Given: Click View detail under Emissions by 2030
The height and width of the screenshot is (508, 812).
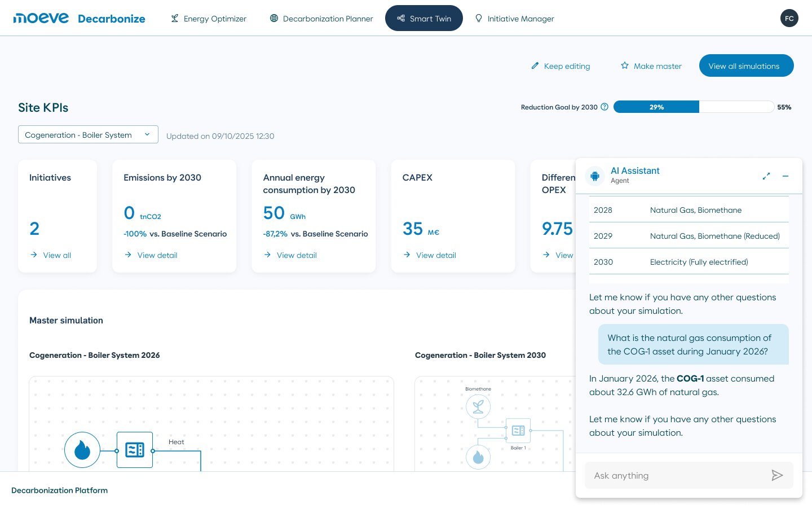Looking at the screenshot, I should [x=151, y=255].
